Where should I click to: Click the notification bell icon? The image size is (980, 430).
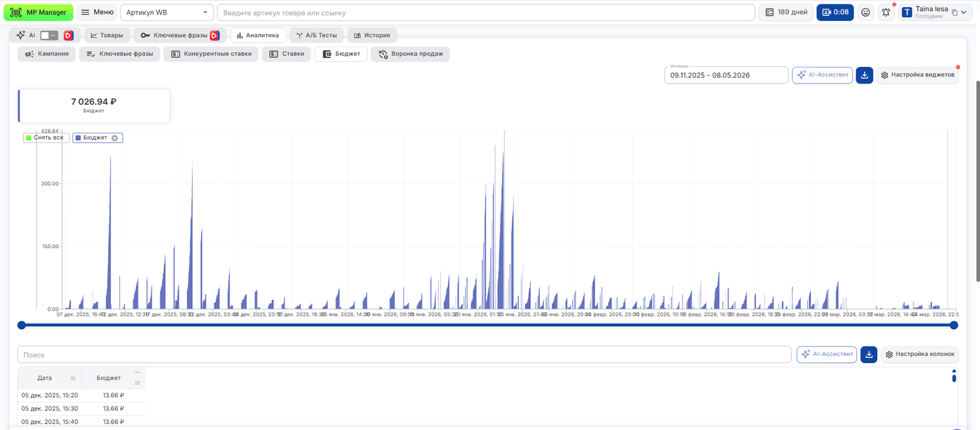point(886,12)
